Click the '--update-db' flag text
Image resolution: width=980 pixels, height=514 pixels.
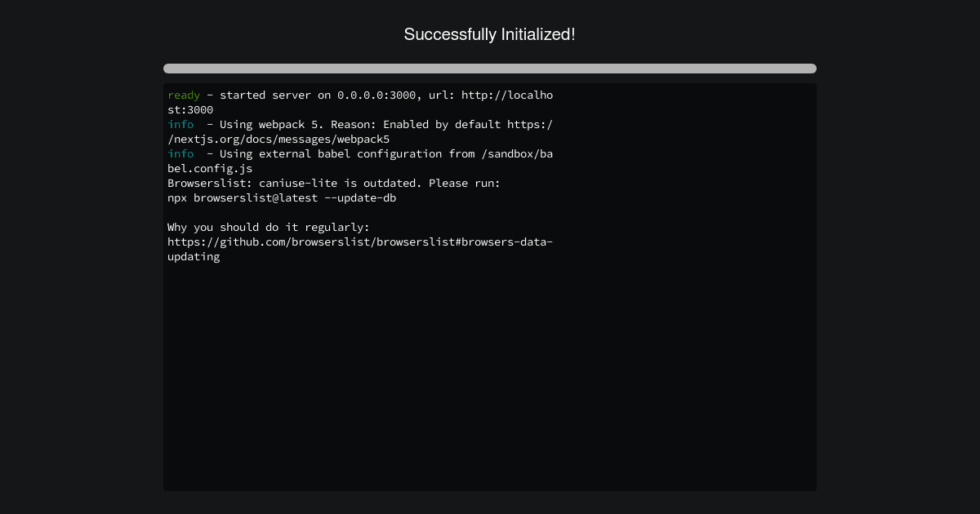(360, 197)
